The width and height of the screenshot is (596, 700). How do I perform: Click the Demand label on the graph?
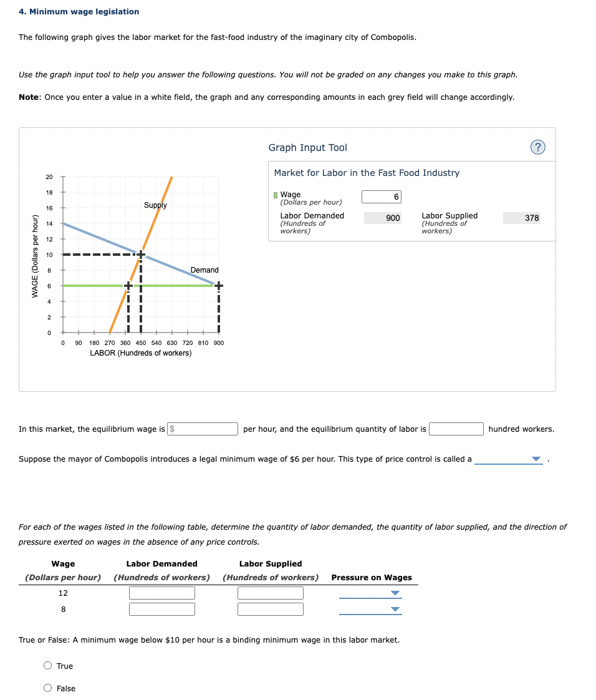coord(204,270)
